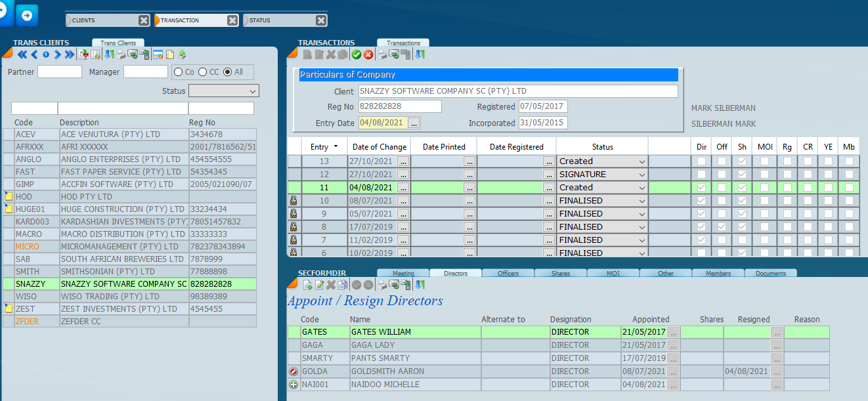Viewport: 868px width, 401px height.
Task: Click green checkmark save icon in Transactions
Action: tap(356, 54)
